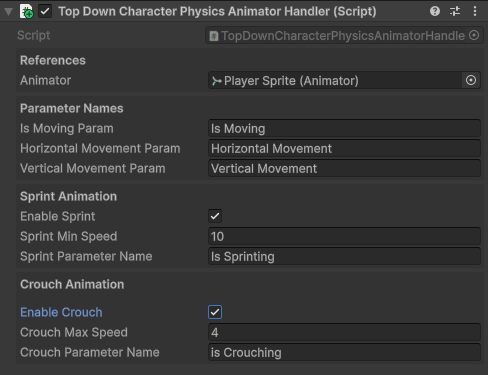Click the Animator icon in reference field
This screenshot has height=375, width=488.
(217, 81)
